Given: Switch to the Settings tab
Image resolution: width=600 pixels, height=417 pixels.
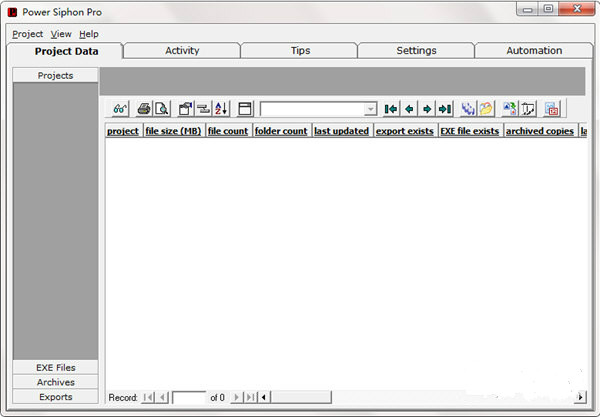Looking at the screenshot, I should pyautogui.click(x=416, y=50).
